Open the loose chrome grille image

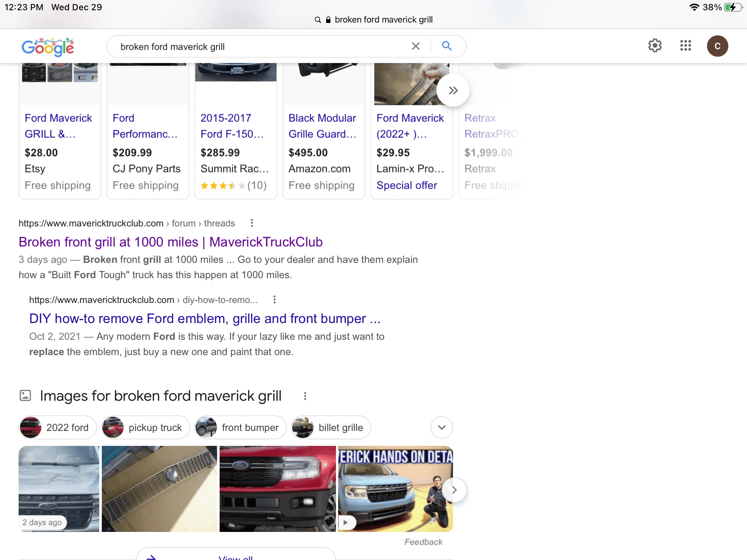coord(159,489)
